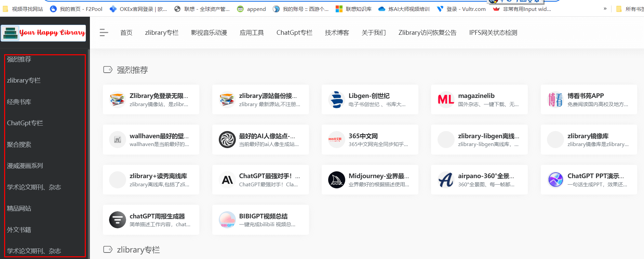Screen dimensions: 644x259
Task: Click the chatGPT周报生成器 icon
Action: (x=118, y=220)
